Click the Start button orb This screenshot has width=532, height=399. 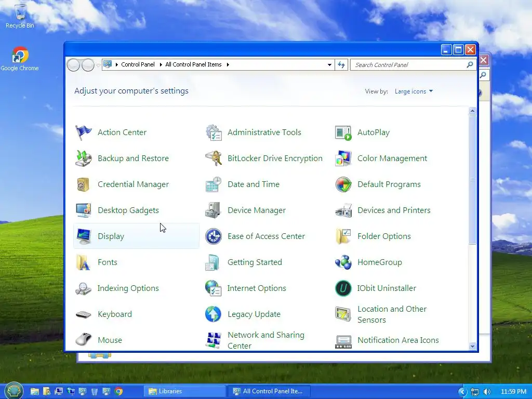coord(14,391)
